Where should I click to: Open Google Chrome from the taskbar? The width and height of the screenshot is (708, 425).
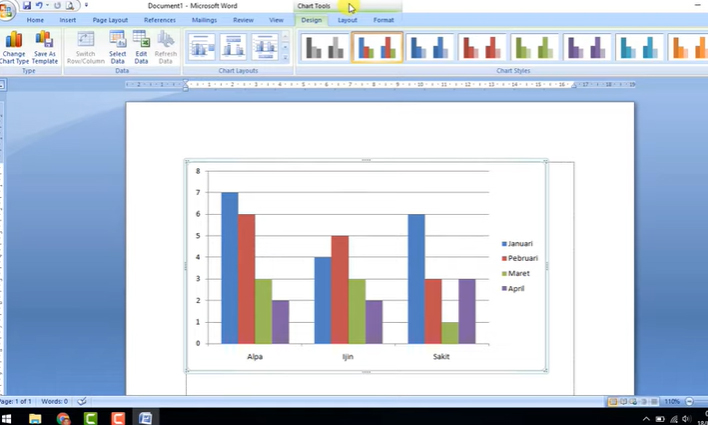[x=63, y=418]
